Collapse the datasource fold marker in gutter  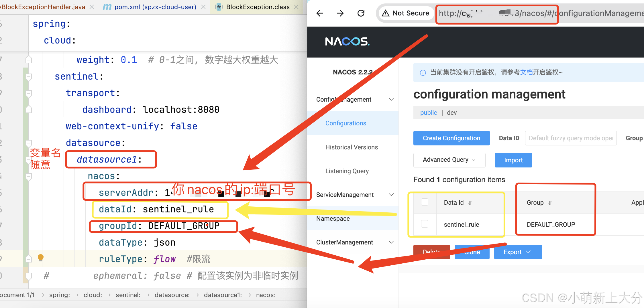click(x=29, y=143)
